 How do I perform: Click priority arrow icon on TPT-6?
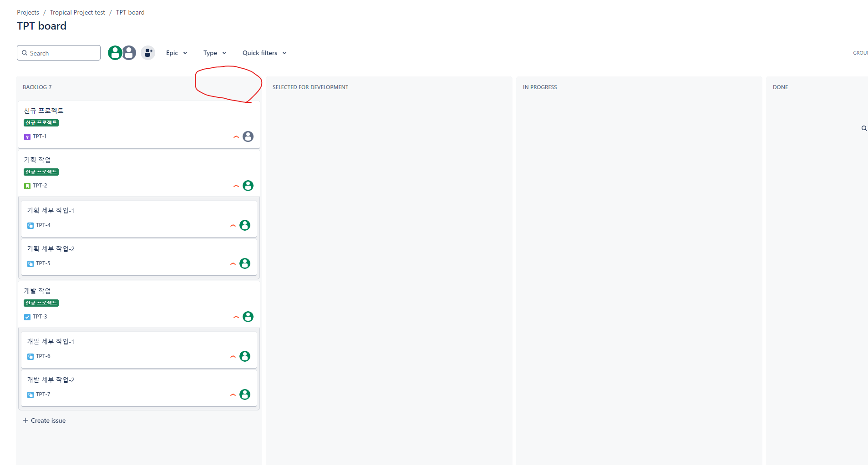pos(233,356)
